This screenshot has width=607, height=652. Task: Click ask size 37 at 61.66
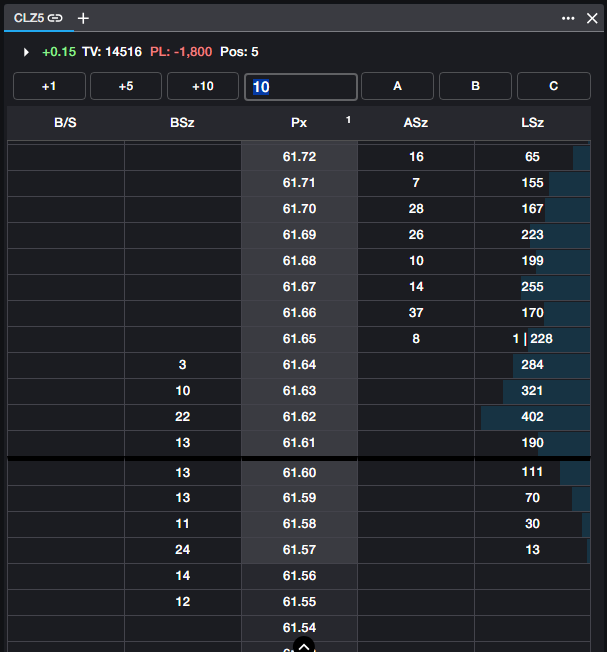(x=416, y=313)
